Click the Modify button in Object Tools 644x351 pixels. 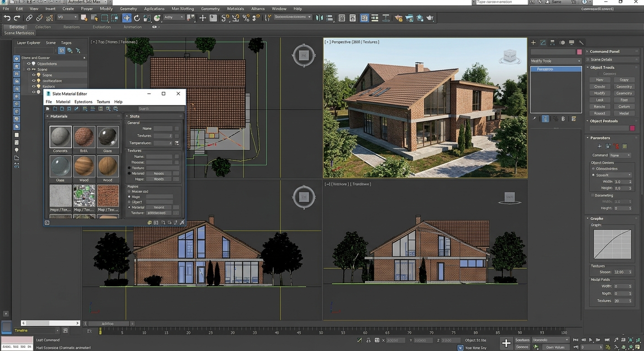599,93
